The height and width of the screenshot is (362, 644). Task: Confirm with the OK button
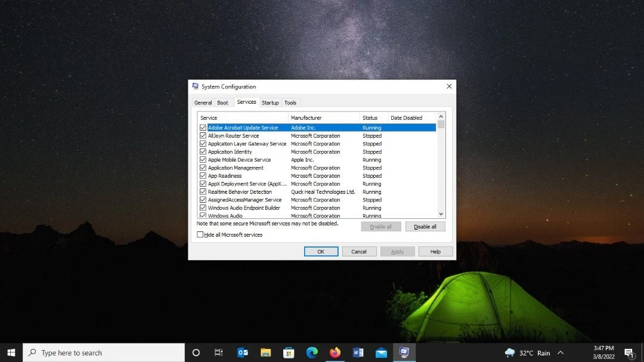pos(321,252)
